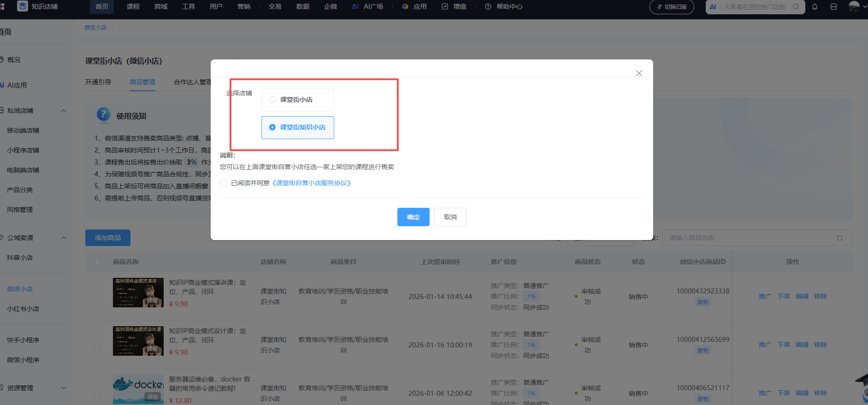Screen dimensions: 868x405
Task: Open dropdown arrow next to avatar
Action: click(865, 6)
